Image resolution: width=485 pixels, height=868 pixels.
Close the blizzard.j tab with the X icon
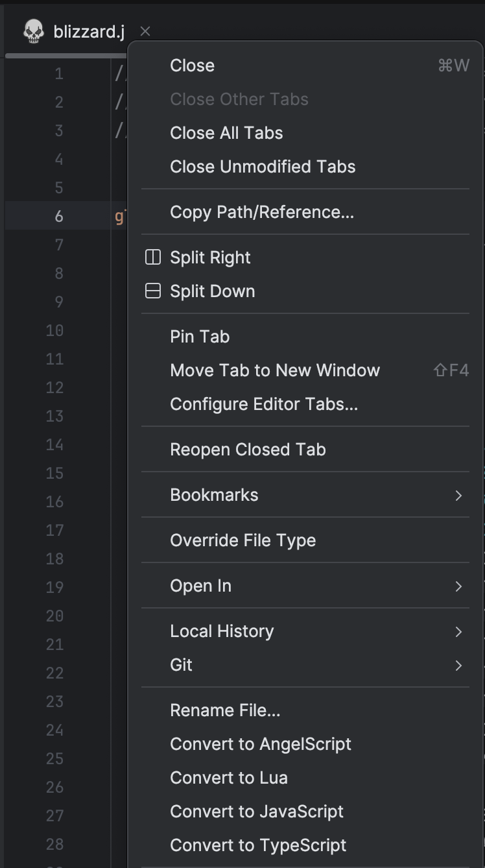click(145, 31)
